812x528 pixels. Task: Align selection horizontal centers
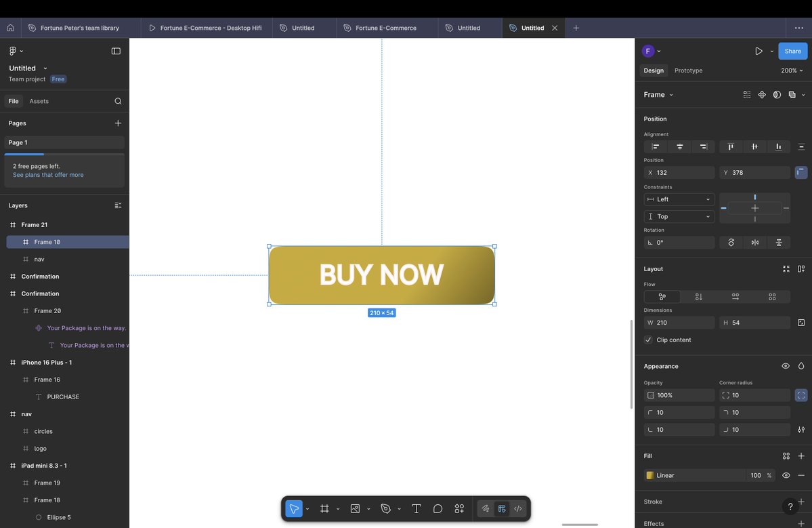tap(679, 146)
